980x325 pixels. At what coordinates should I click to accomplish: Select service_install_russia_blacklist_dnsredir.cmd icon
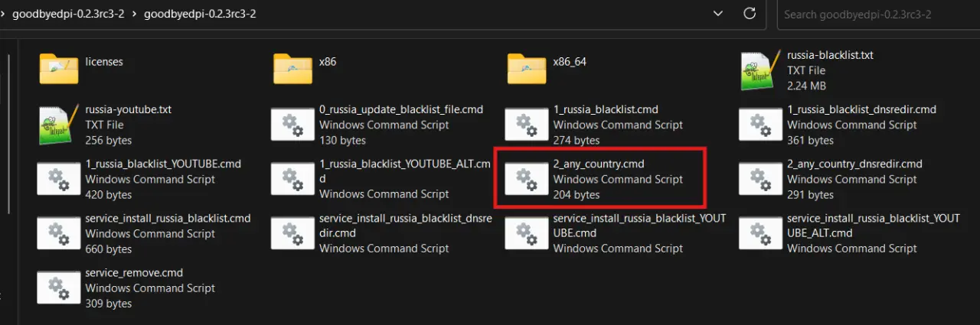coord(292,233)
